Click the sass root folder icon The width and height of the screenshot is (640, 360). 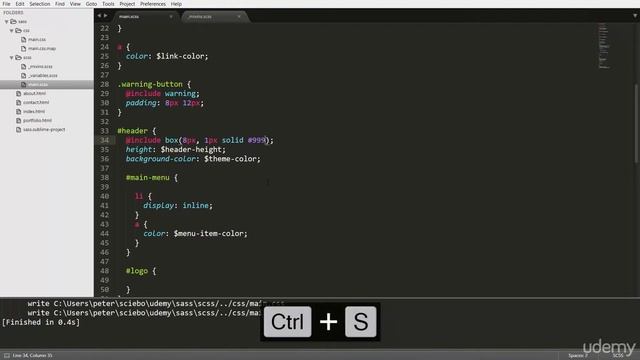[13, 22]
